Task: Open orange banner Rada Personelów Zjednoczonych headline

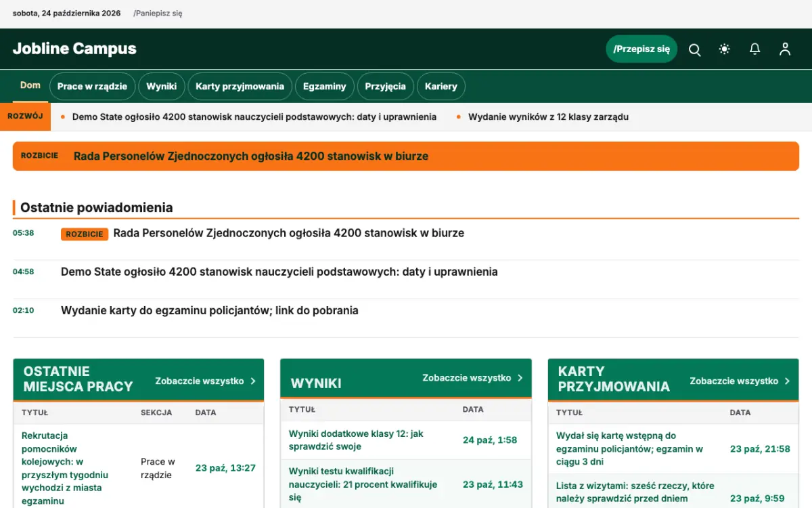Action: click(x=251, y=156)
